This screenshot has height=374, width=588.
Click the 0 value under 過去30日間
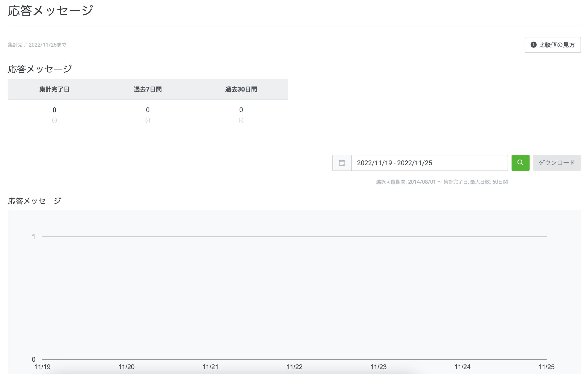(x=241, y=110)
